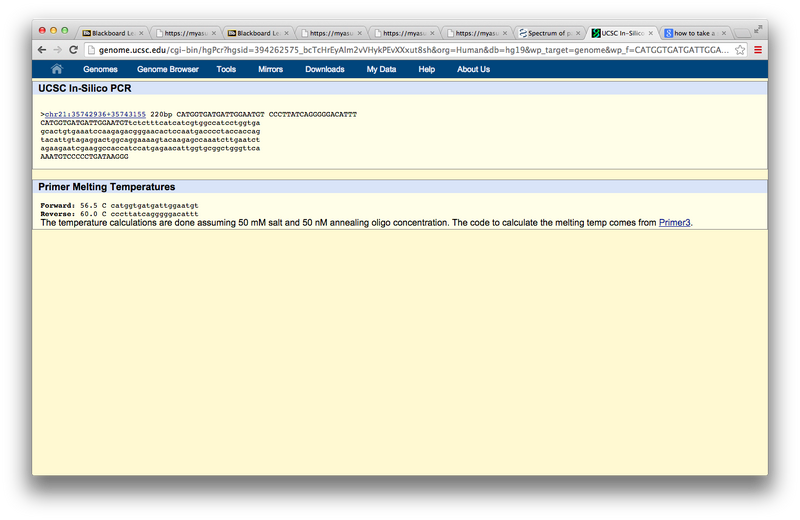Open the Help menu
800x520 pixels.
coord(427,69)
